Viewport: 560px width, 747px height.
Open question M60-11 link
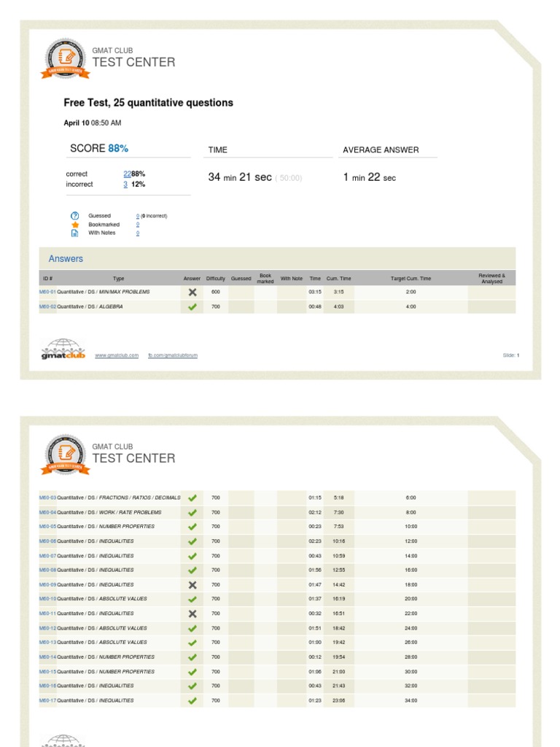[x=47, y=614]
